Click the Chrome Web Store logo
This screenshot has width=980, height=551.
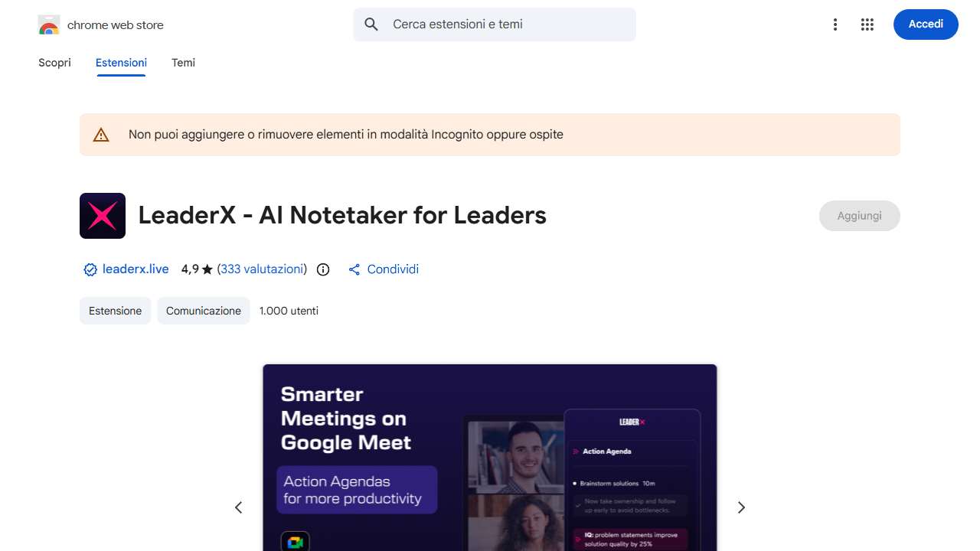pyautogui.click(x=49, y=25)
